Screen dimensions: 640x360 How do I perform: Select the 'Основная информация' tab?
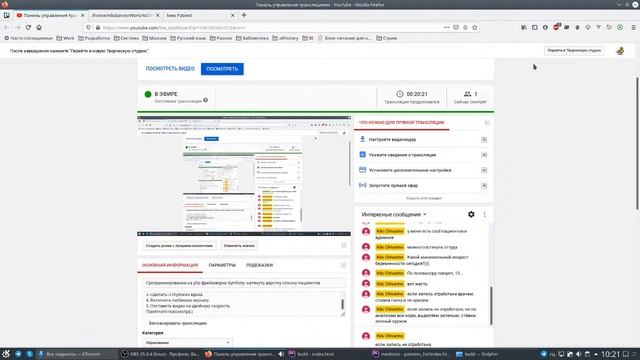pyautogui.click(x=170, y=265)
